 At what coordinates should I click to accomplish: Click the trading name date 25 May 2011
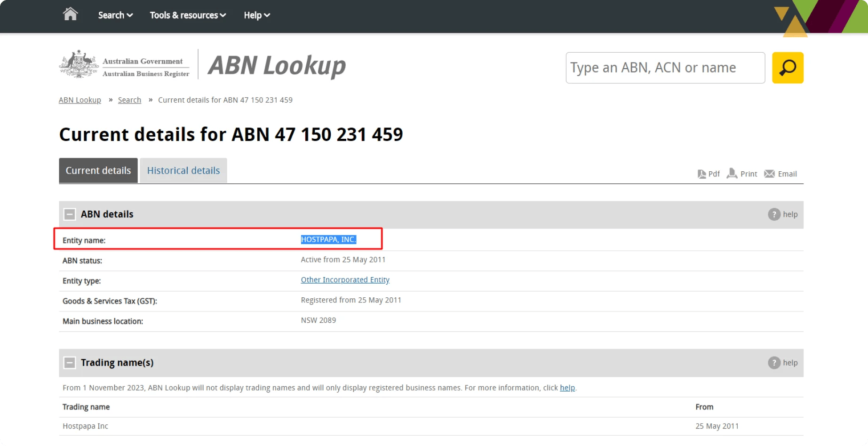click(717, 426)
